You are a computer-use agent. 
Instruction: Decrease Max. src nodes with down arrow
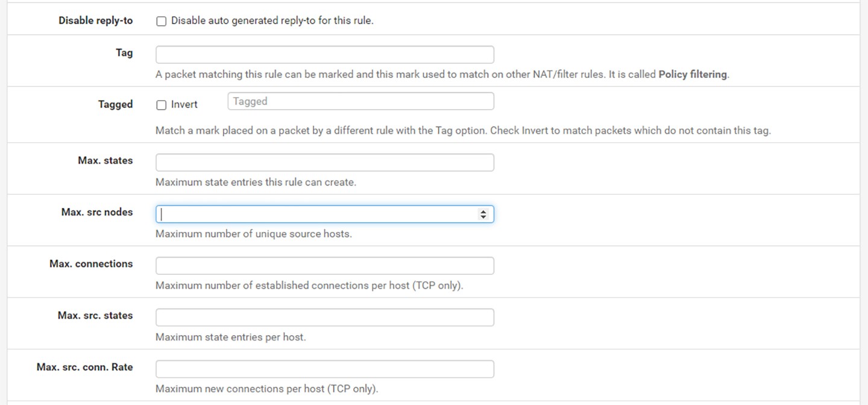click(483, 217)
